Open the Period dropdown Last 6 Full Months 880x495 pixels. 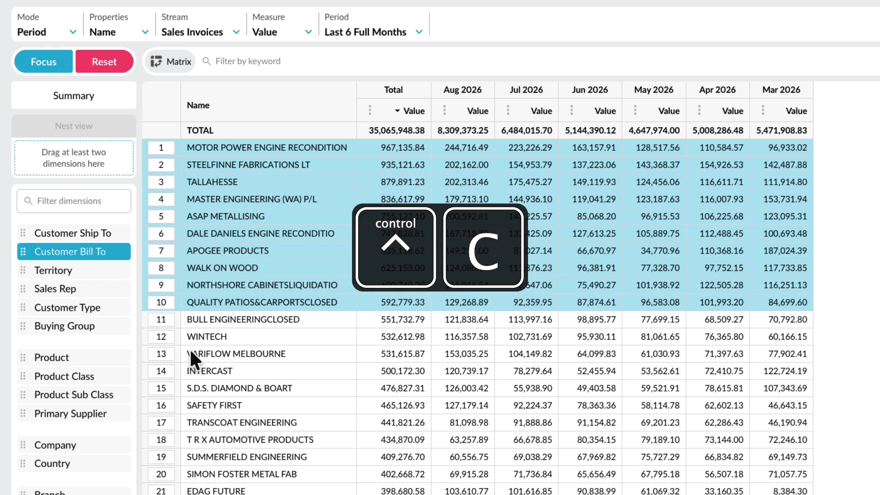(x=373, y=25)
